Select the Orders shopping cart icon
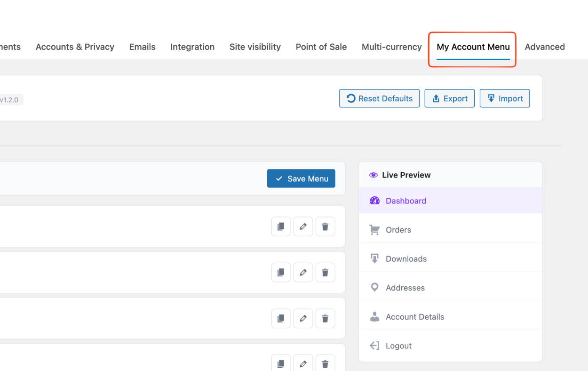 click(x=374, y=229)
